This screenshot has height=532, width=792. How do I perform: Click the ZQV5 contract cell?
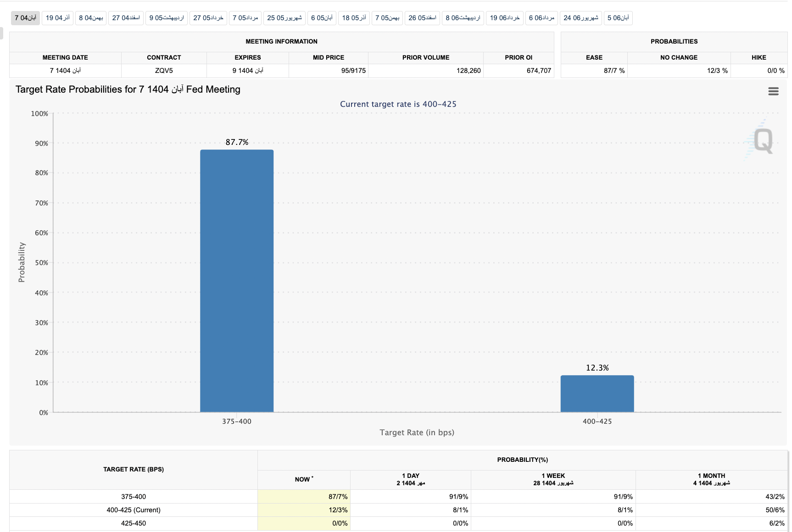(x=164, y=71)
